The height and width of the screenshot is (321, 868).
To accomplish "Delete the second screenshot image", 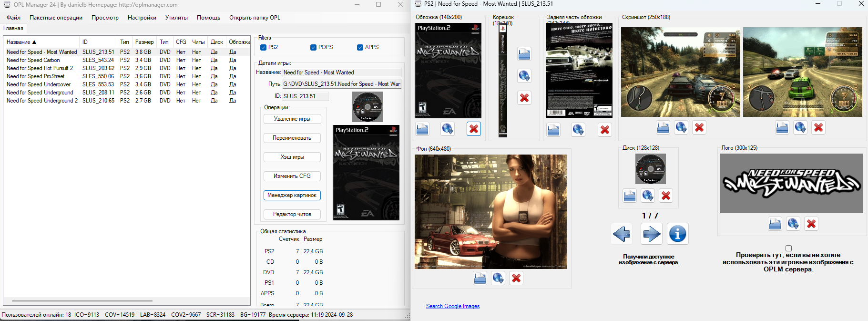I will [818, 127].
